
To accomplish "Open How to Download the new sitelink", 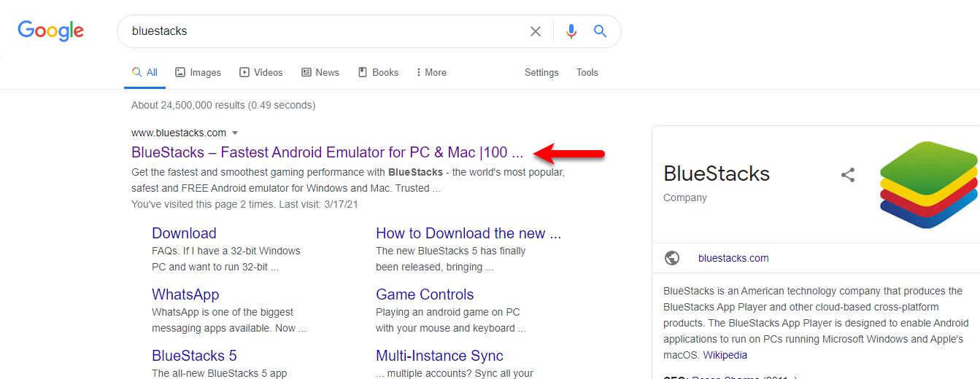I will click(x=468, y=233).
